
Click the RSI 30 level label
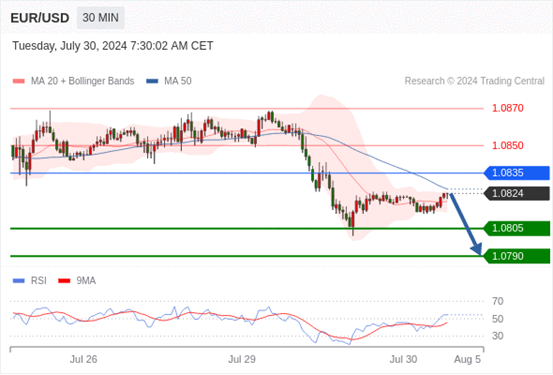498,336
